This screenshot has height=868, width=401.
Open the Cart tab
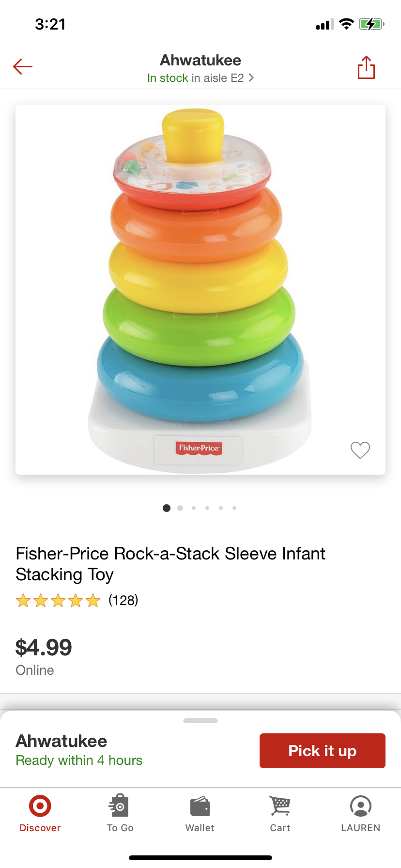tap(280, 813)
